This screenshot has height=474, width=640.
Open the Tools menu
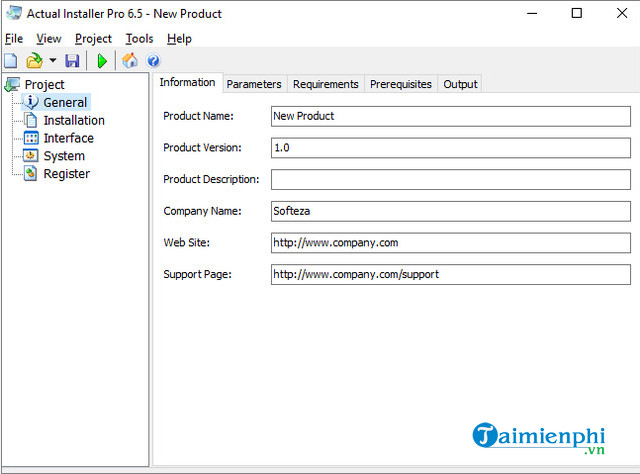pos(139,38)
